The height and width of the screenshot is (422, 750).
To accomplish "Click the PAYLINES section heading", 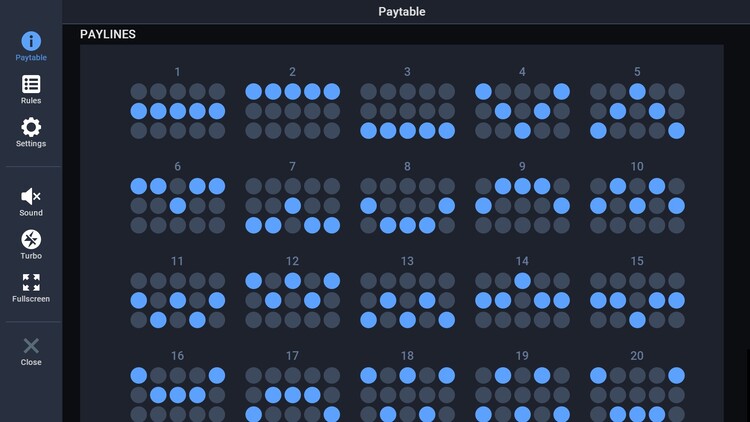I will pos(108,34).
